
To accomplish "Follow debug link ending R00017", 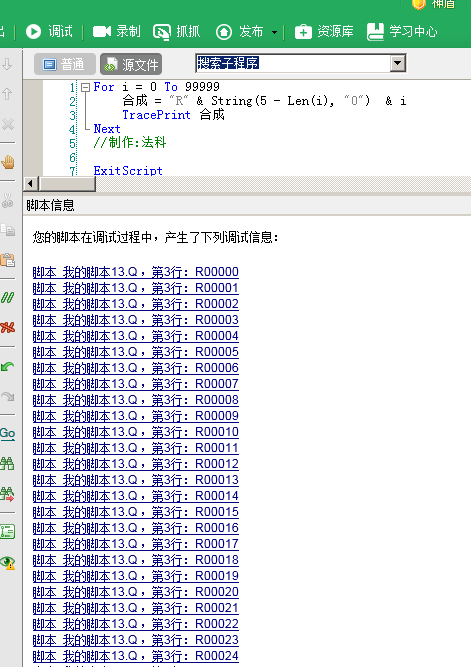I will (x=135, y=544).
